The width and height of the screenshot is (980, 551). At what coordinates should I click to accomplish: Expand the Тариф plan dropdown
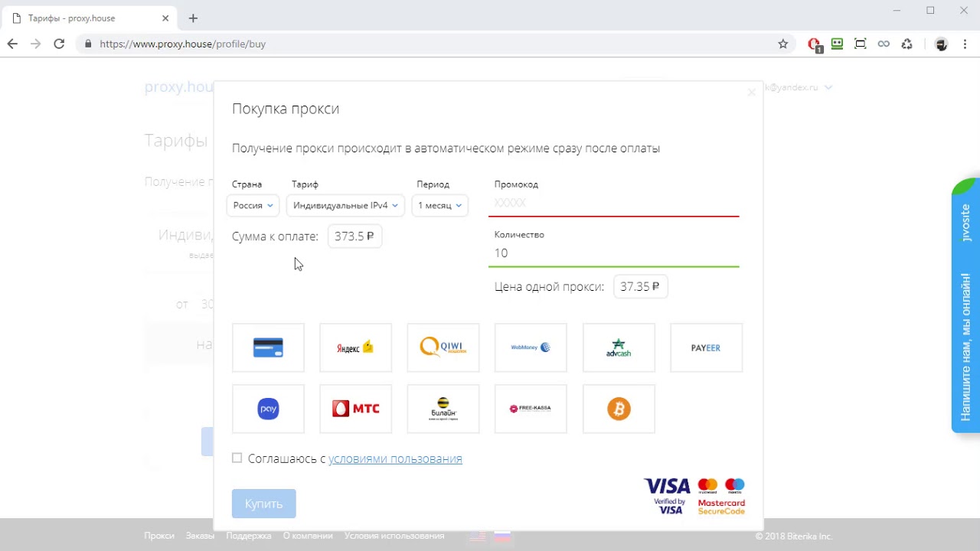coord(345,205)
